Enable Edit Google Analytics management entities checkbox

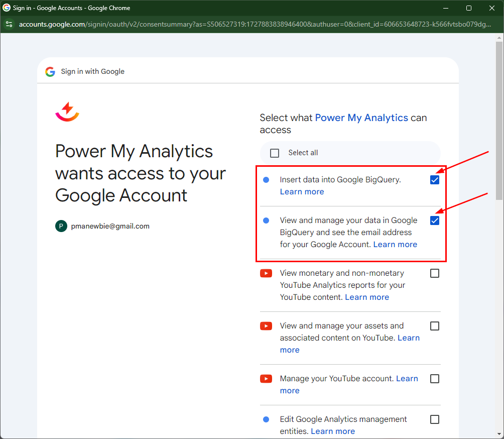pos(435,419)
